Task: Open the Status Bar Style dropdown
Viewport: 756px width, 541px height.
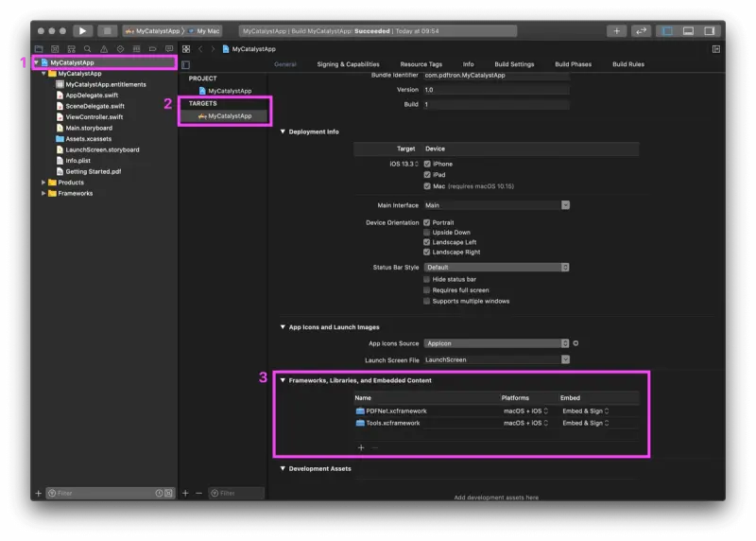Action: pos(496,267)
